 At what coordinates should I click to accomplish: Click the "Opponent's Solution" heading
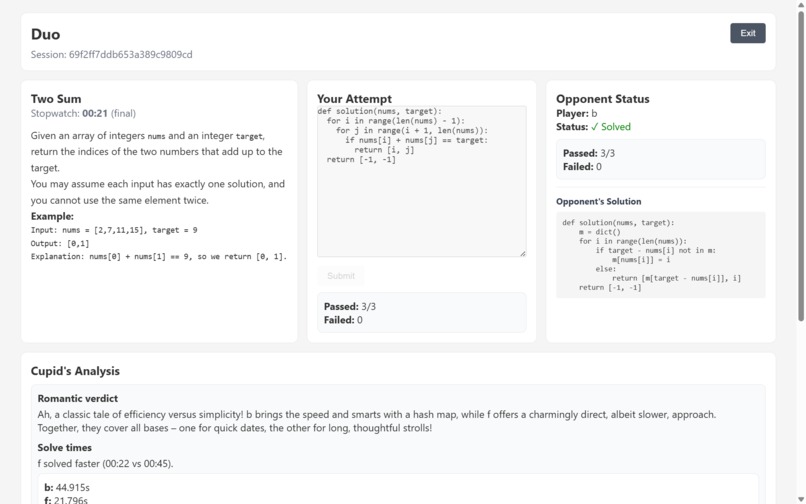click(x=598, y=202)
